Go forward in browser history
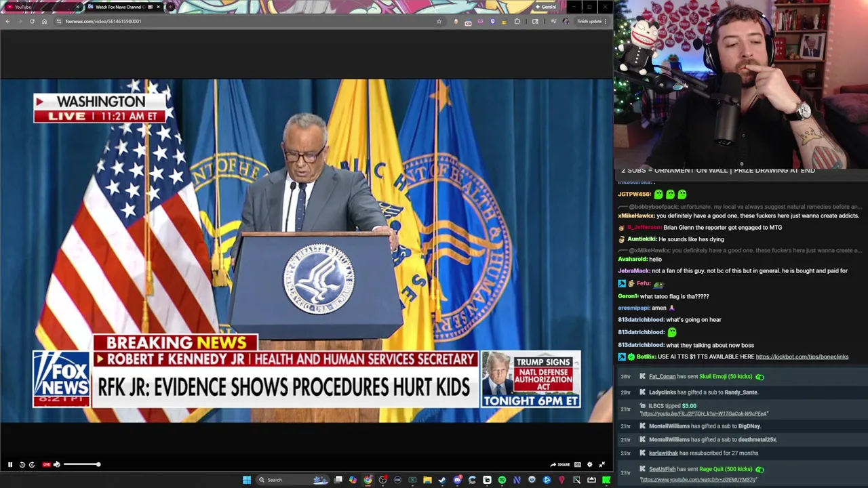Image resolution: width=868 pixels, height=488 pixels. click(20, 21)
